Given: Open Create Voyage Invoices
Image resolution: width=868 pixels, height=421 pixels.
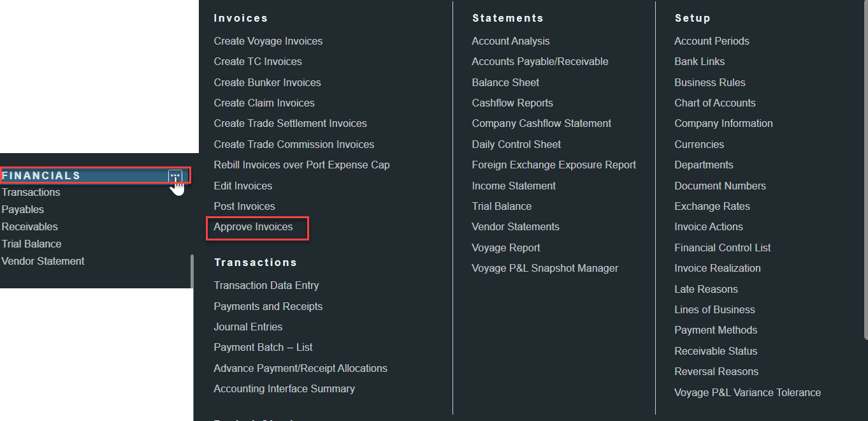Looking at the screenshot, I should (268, 41).
